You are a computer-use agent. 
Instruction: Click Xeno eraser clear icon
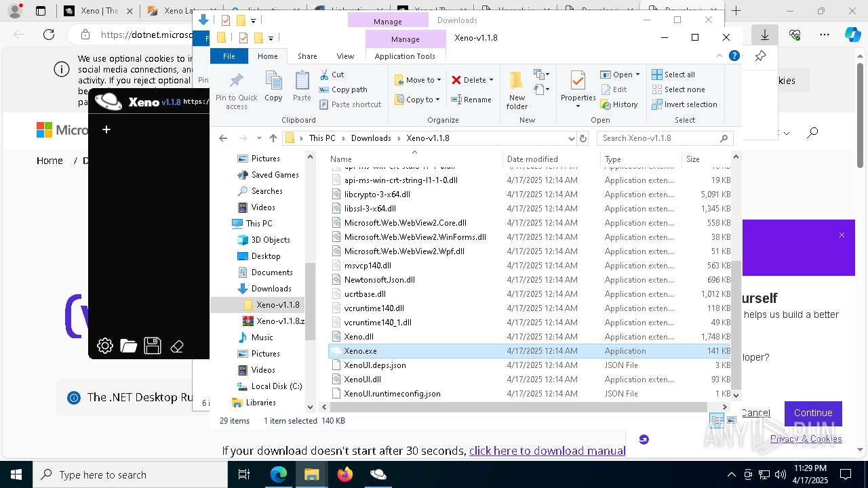click(x=177, y=346)
